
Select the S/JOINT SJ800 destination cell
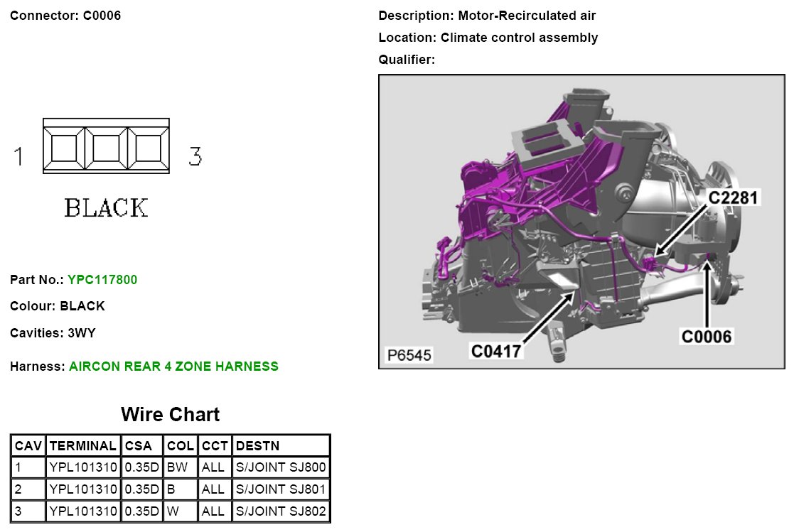[281, 468]
